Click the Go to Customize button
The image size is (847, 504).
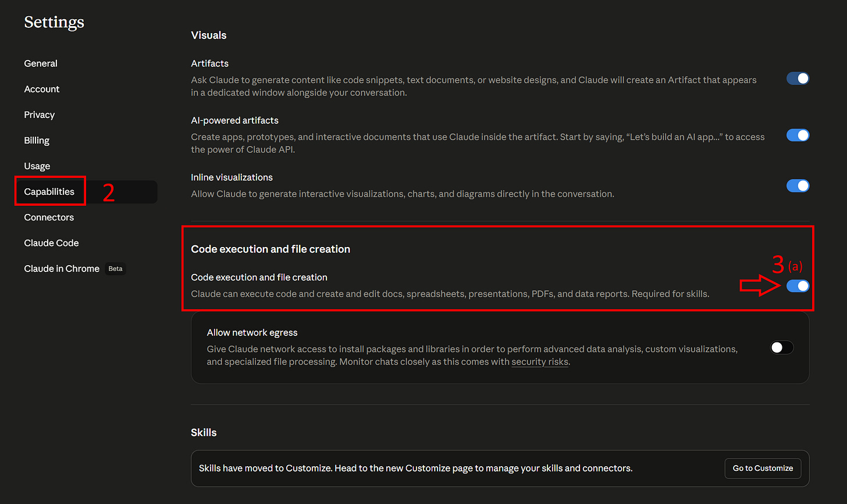tap(763, 468)
